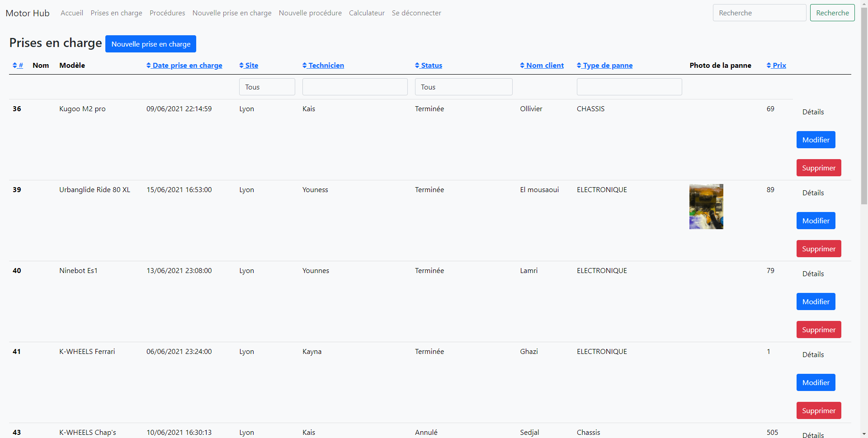Select technician 'Kayna' cell
The image size is (868, 438).
pos(312,352)
